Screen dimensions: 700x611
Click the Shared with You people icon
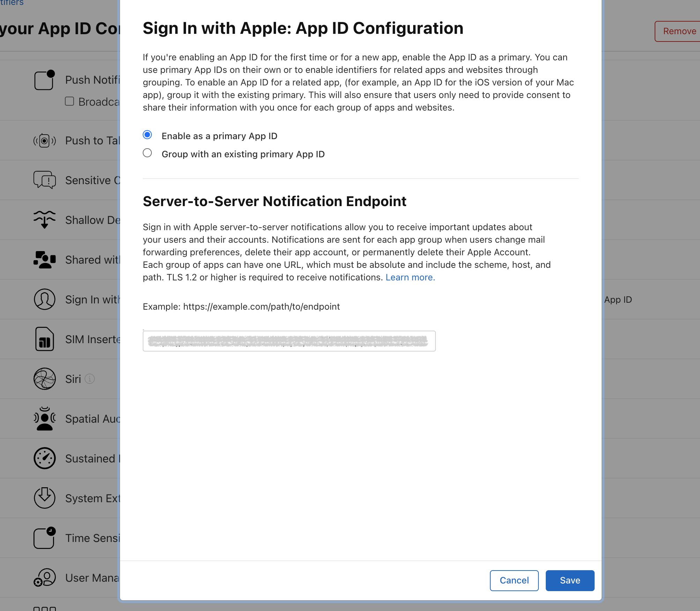(44, 260)
